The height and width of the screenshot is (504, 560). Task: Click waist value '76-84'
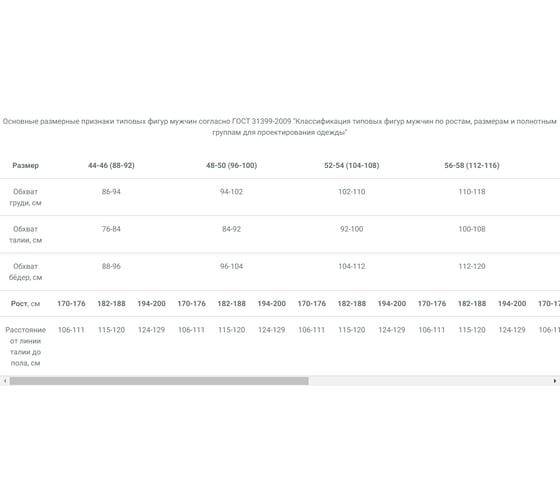(111, 229)
